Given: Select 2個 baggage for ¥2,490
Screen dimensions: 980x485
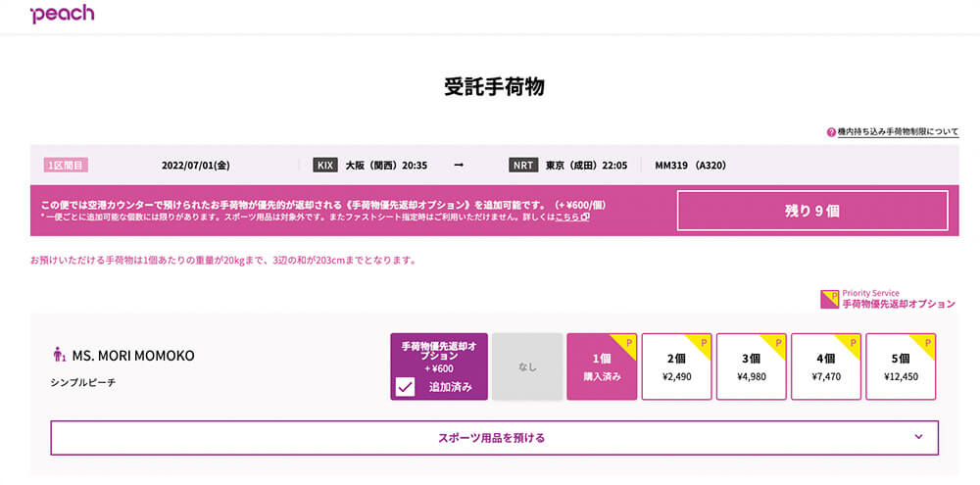Looking at the screenshot, I should coord(676,366).
